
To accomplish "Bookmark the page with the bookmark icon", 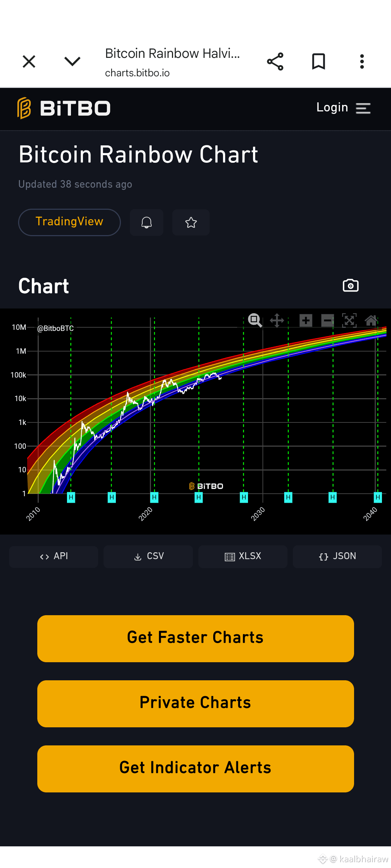I will point(319,61).
